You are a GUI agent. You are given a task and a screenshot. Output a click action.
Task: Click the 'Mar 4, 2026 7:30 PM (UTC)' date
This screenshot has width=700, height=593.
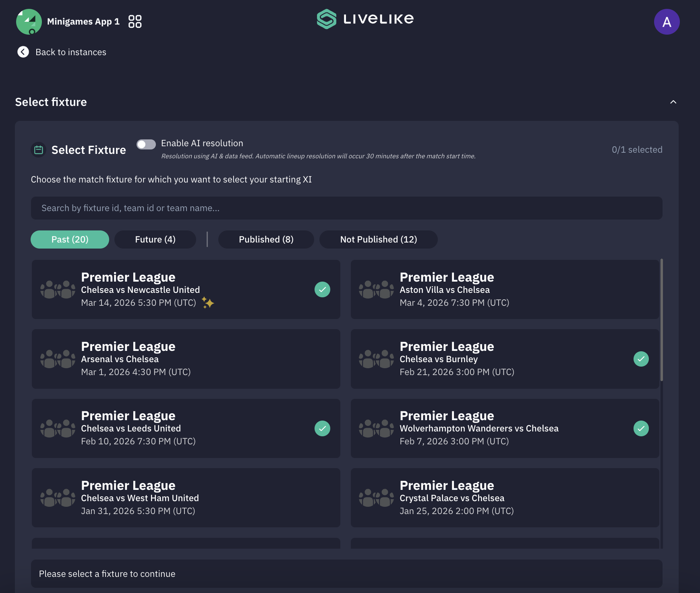tap(454, 303)
